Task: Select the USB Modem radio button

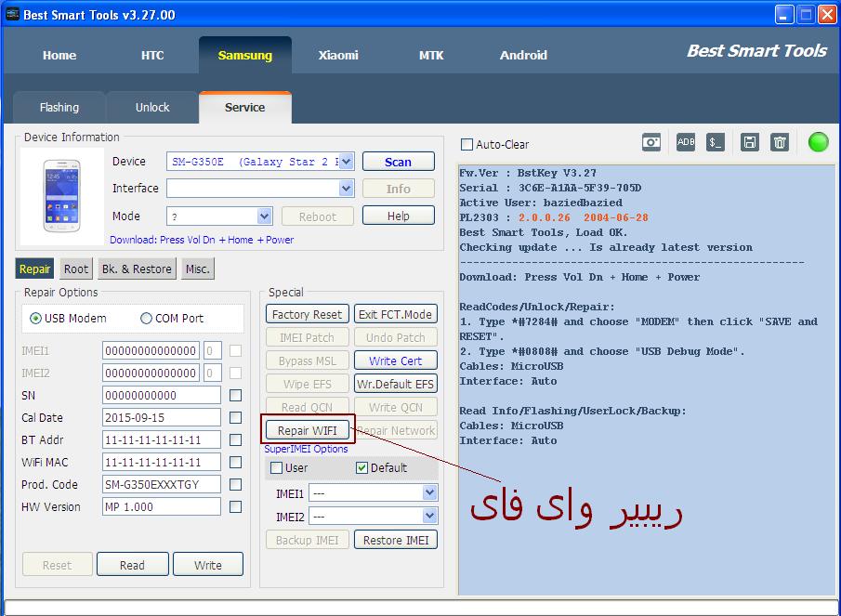Action: coord(35,319)
